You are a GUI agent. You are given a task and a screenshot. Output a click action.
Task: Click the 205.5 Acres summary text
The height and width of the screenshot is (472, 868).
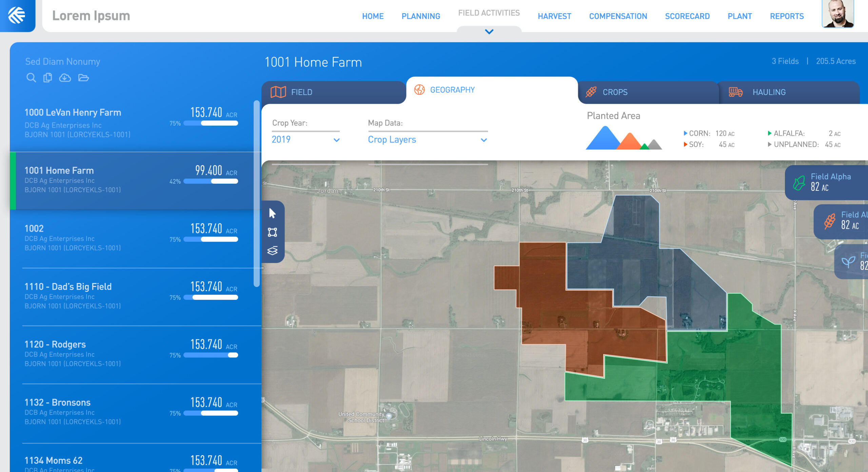click(x=836, y=61)
